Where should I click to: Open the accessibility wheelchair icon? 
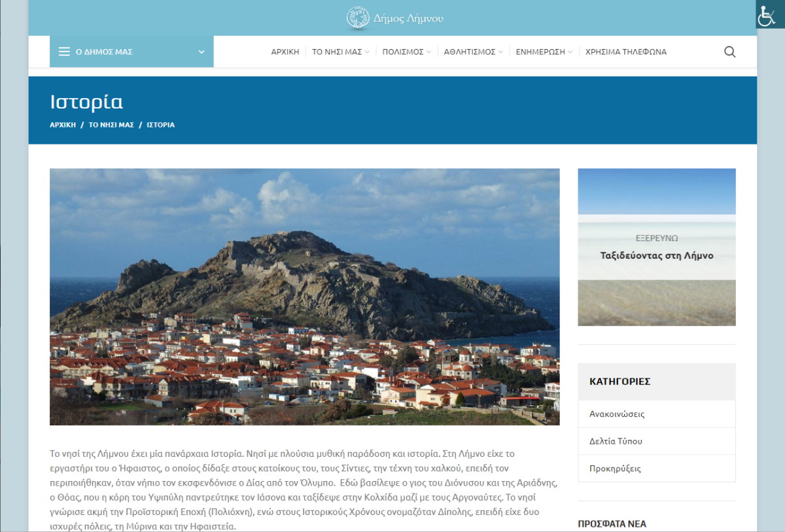(767, 15)
